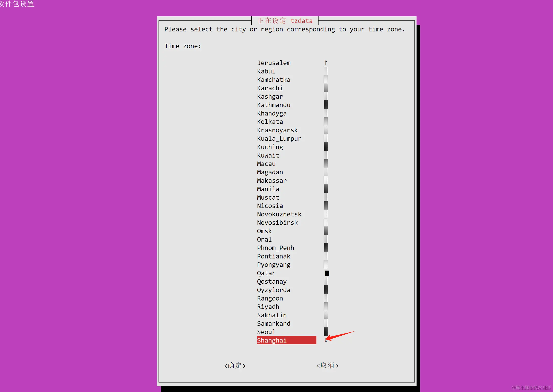Choose Kolkata in the list

270,122
